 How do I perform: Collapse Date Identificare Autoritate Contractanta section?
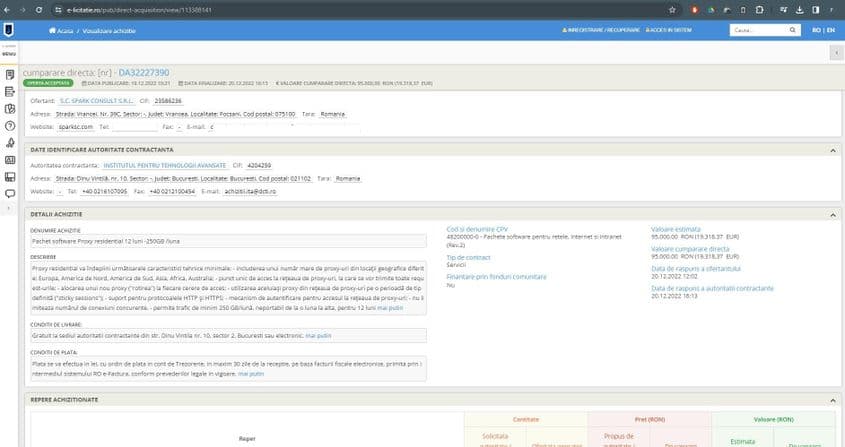[x=833, y=149]
